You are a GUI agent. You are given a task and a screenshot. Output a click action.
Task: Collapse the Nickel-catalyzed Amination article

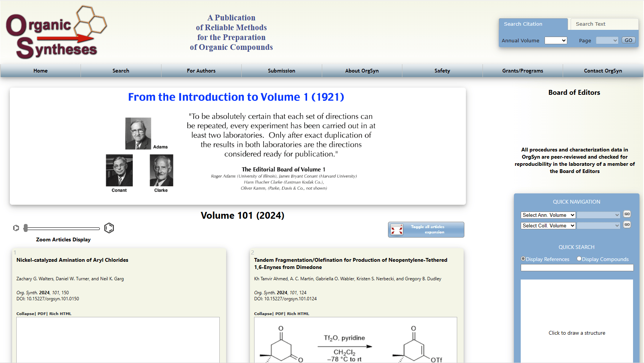click(25, 314)
